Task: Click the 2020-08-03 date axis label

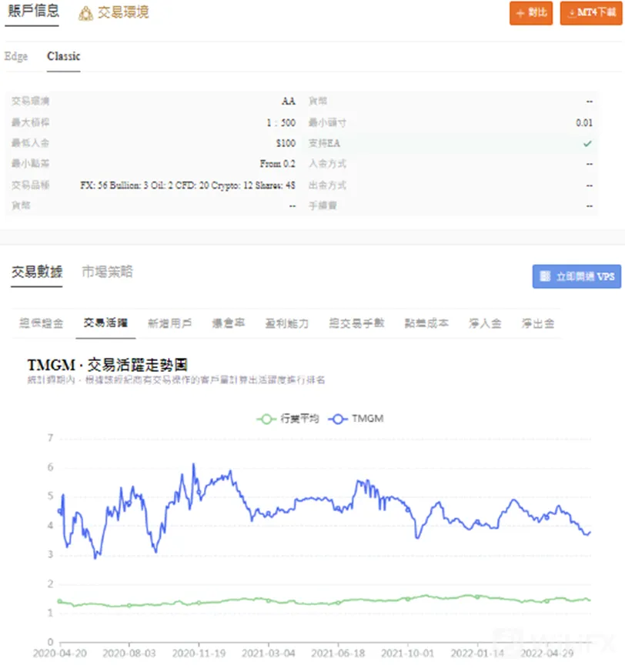Action: coord(129,654)
